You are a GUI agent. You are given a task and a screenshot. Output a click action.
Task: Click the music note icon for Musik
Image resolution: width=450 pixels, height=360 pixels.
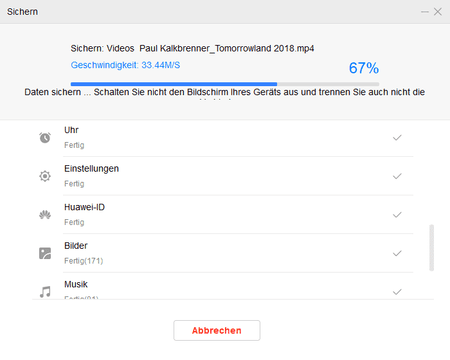coord(45,292)
